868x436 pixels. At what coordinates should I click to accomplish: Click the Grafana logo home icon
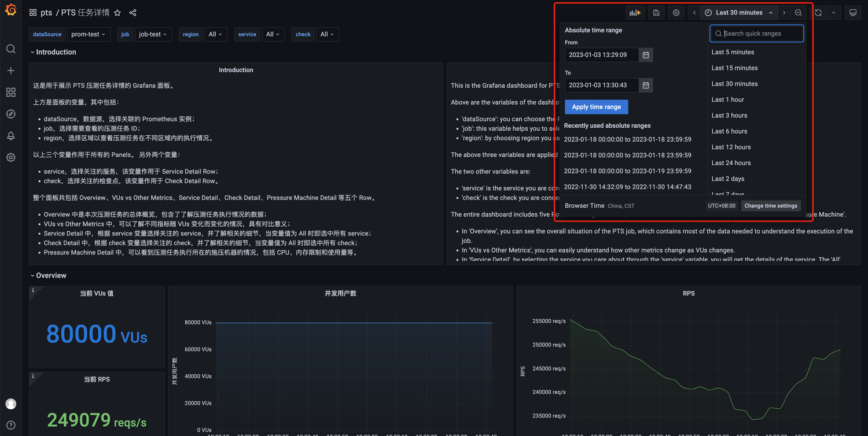tap(10, 10)
